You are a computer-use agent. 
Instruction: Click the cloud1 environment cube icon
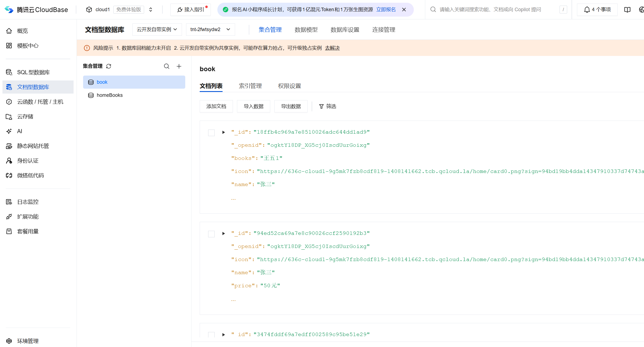[89, 10]
